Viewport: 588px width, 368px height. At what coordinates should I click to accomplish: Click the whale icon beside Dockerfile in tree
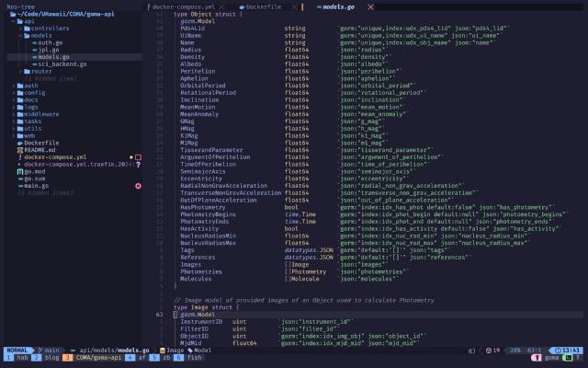(x=20, y=144)
